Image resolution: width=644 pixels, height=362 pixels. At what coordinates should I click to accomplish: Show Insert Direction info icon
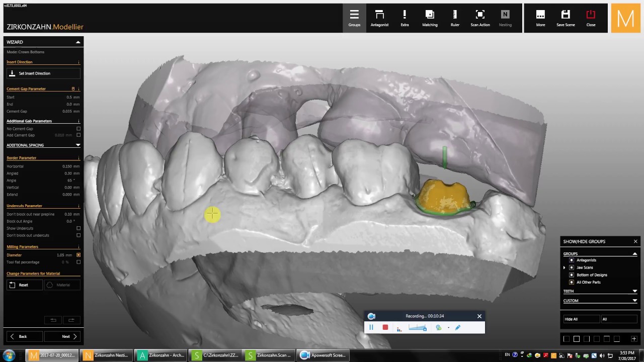pyautogui.click(x=78, y=62)
